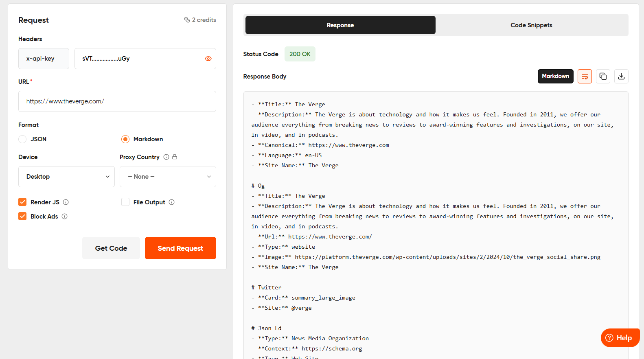Click the 200 OK status badge
The height and width of the screenshot is (359, 644).
tap(300, 54)
